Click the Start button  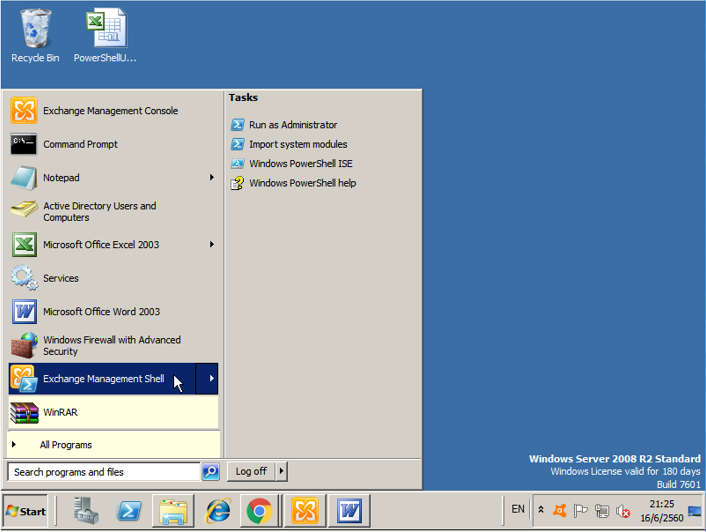click(26, 511)
